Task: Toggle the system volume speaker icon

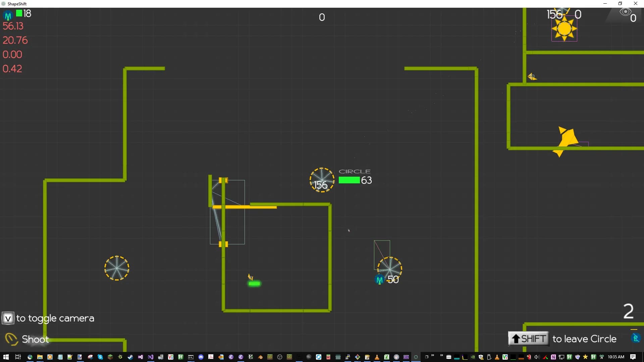Action: 537,357
